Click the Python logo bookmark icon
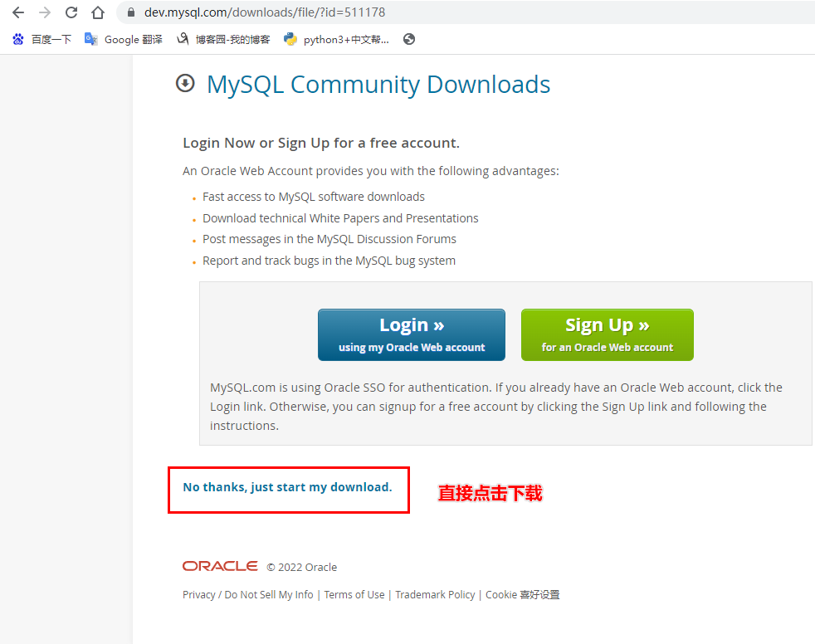The image size is (815, 644). pos(290,39)
